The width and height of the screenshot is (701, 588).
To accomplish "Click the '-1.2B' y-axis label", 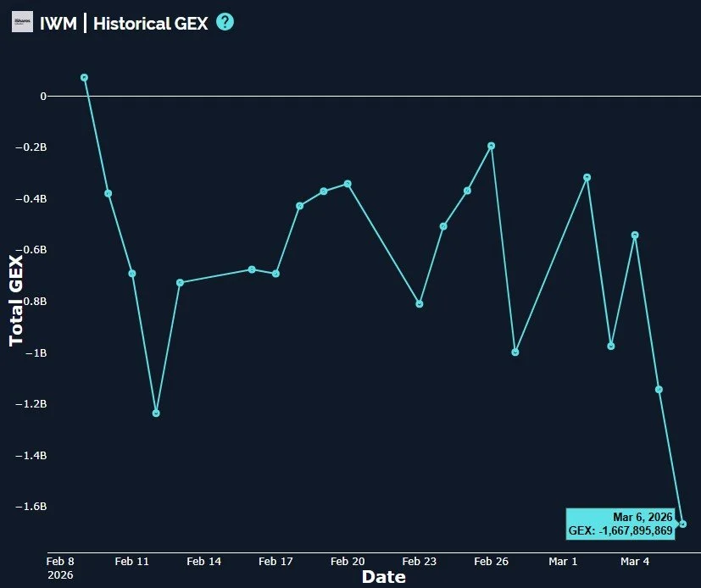I will tap(31, 404).
